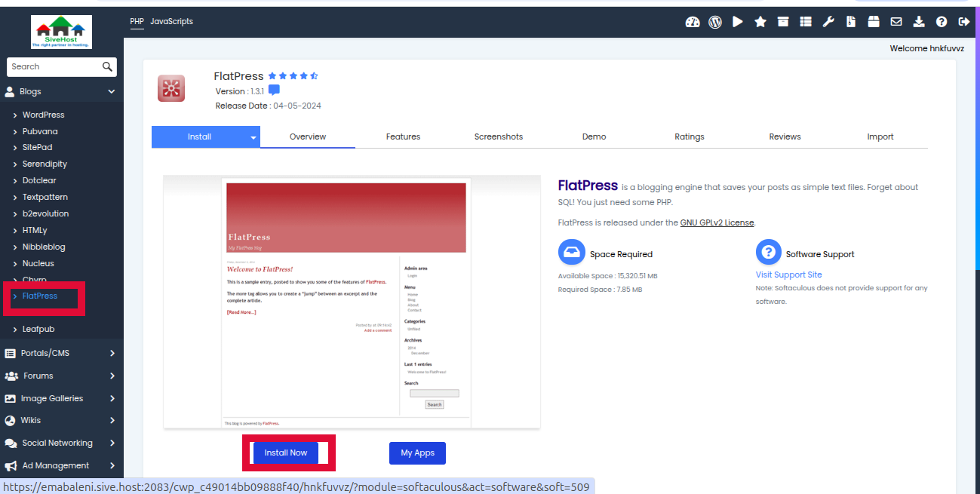Select b2evolution in the Blogs list

(45, 213)
